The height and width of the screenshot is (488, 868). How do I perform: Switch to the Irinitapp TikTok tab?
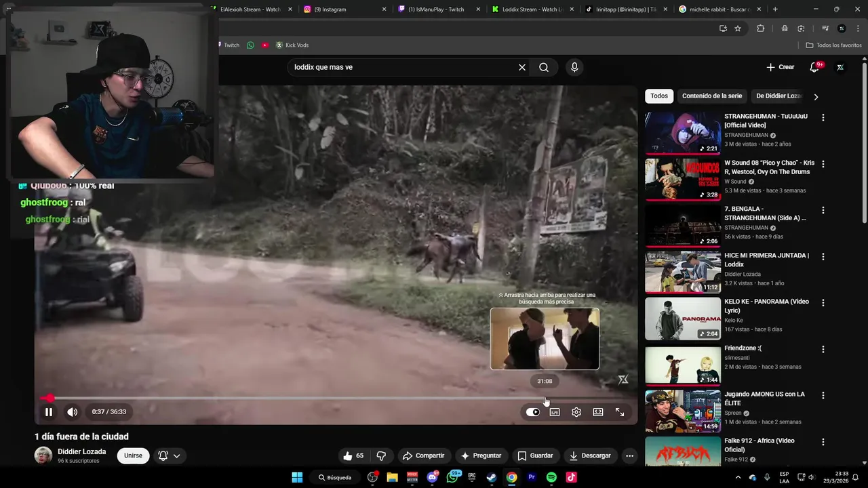tap(626, 9)
